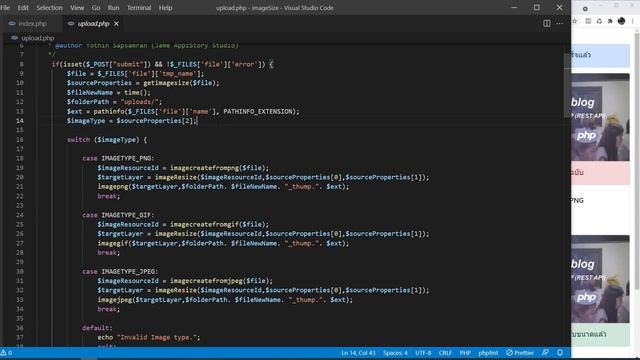Select the upload.php editor tab
640x360 pixels.
pos(93,24)
